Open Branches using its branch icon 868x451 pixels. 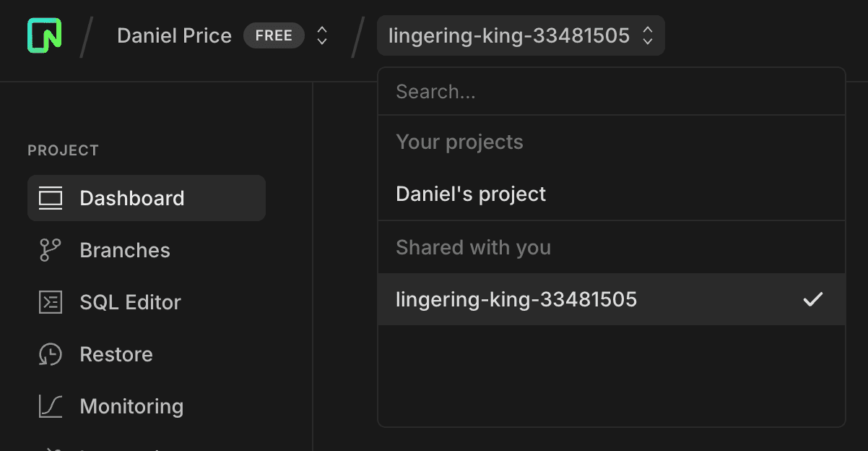point(51,249)
